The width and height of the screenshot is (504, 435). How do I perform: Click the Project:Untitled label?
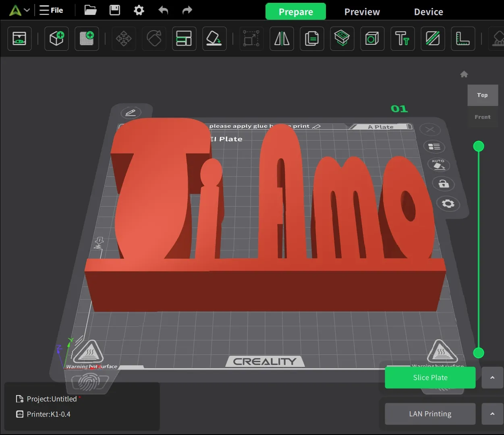pyautogui.click(x=52, y=399)
